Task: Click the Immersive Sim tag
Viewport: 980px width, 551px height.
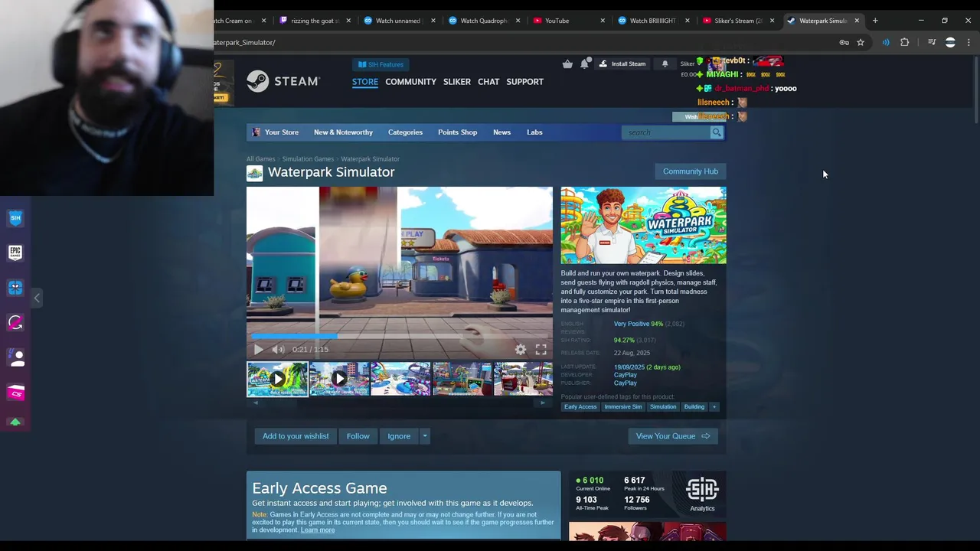Action: [623, 407]
